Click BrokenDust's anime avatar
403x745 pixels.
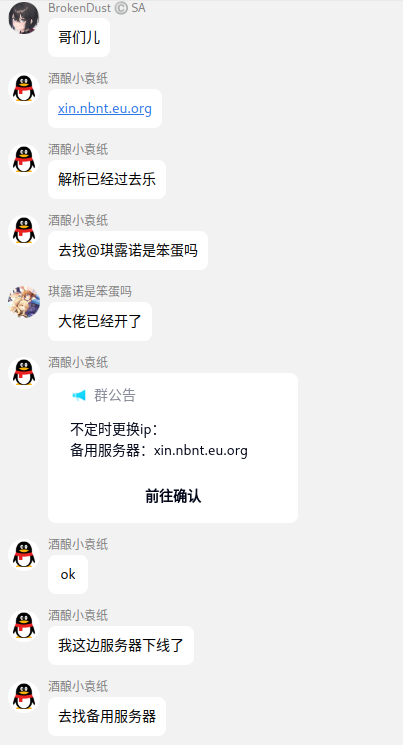point(24,18)
